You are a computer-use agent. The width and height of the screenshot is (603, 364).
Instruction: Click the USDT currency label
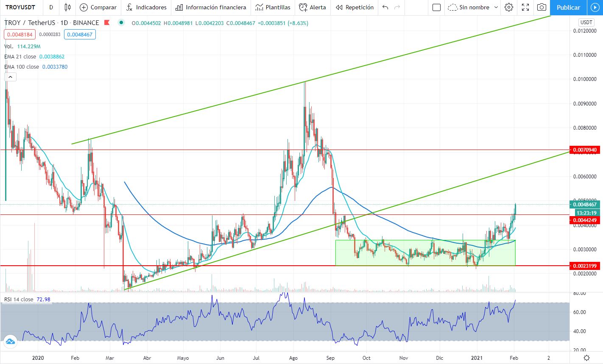coord(586,22)
